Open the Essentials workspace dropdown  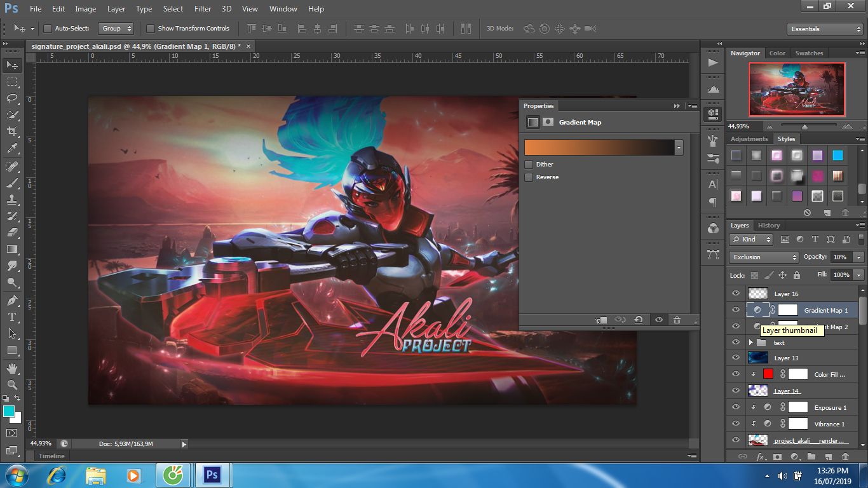click(x=825, y=29)
